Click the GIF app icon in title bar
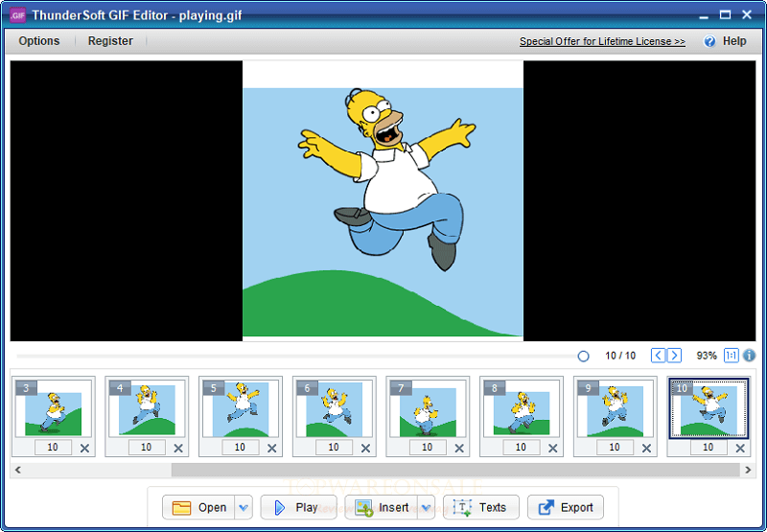This screenshot has width=767, height=532. [18, 15]
